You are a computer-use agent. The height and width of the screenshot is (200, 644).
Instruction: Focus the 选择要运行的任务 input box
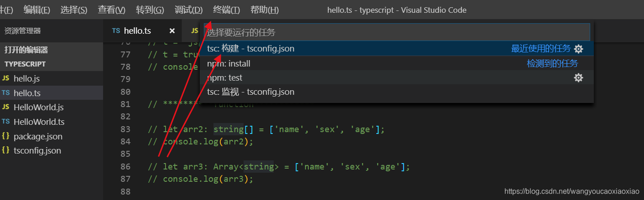tap(396, 32)
